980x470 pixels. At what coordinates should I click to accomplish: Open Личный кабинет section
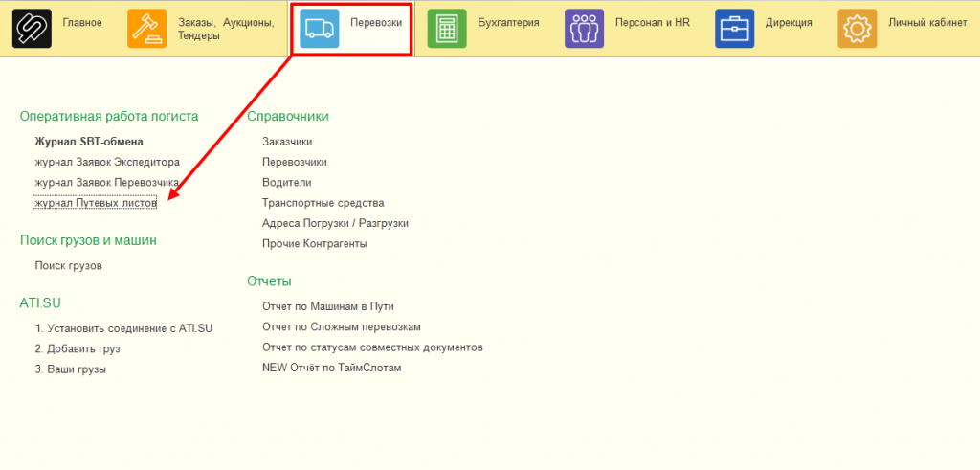[x=927, y=23]
